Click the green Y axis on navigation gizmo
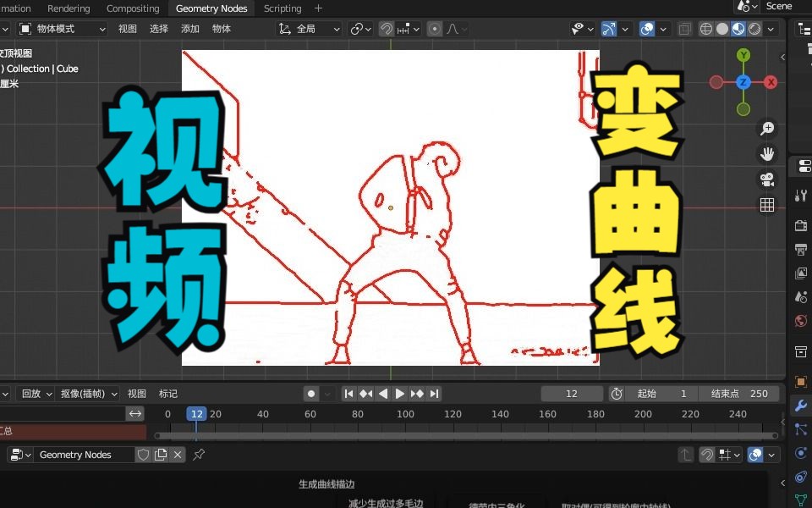The image size is (812, 508). click(x=743, y=55)
